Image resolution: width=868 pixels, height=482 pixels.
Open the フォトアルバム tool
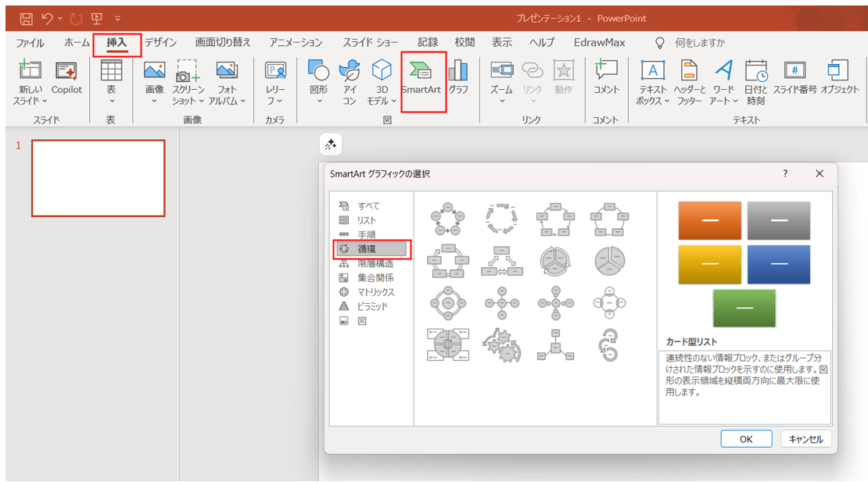226,78
